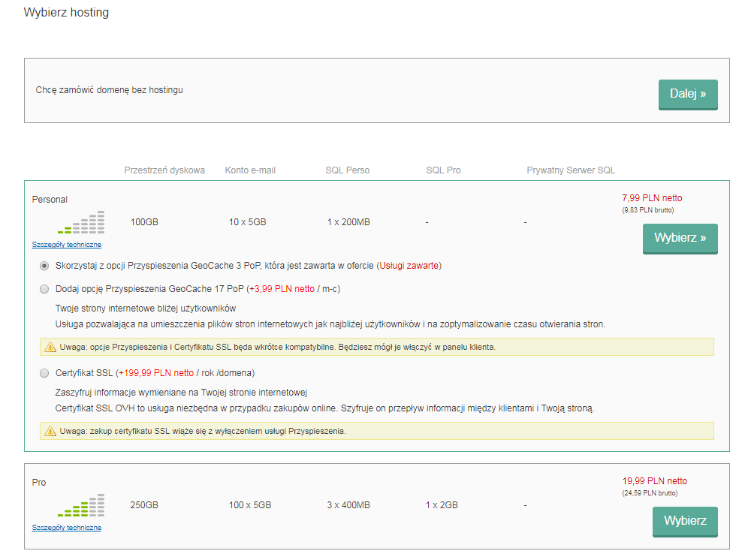Click the SQL Perso column header

tap(347, 170)
